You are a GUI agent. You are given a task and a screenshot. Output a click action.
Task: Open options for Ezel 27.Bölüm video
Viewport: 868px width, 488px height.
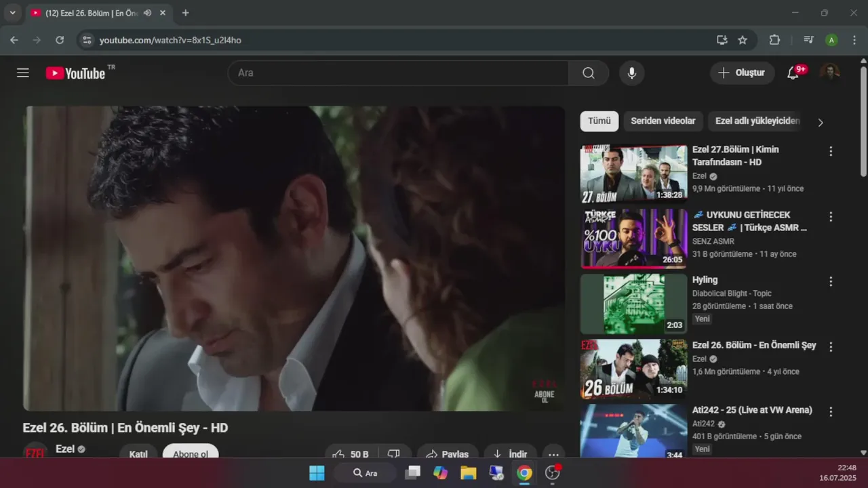point(831,151)
